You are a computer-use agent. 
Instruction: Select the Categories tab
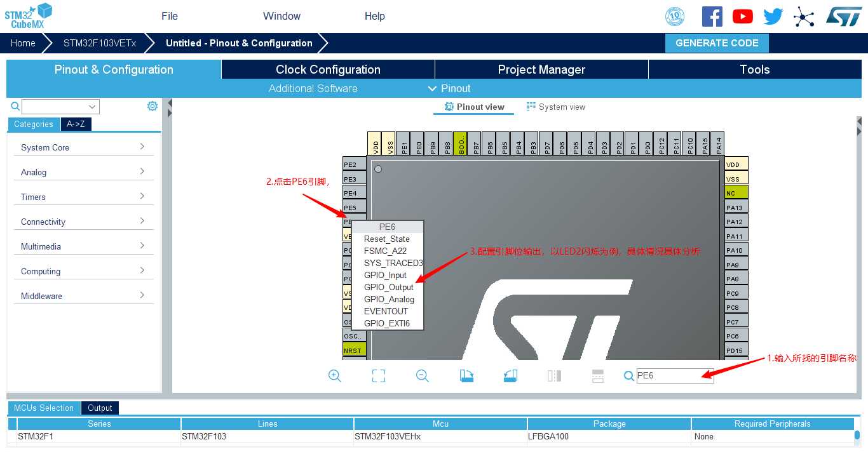tap(34, 124)
